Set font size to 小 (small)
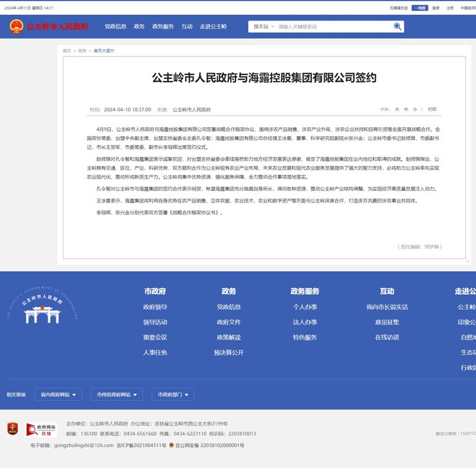The height and width of the screenshot is (468, 476). click(415, 109)
